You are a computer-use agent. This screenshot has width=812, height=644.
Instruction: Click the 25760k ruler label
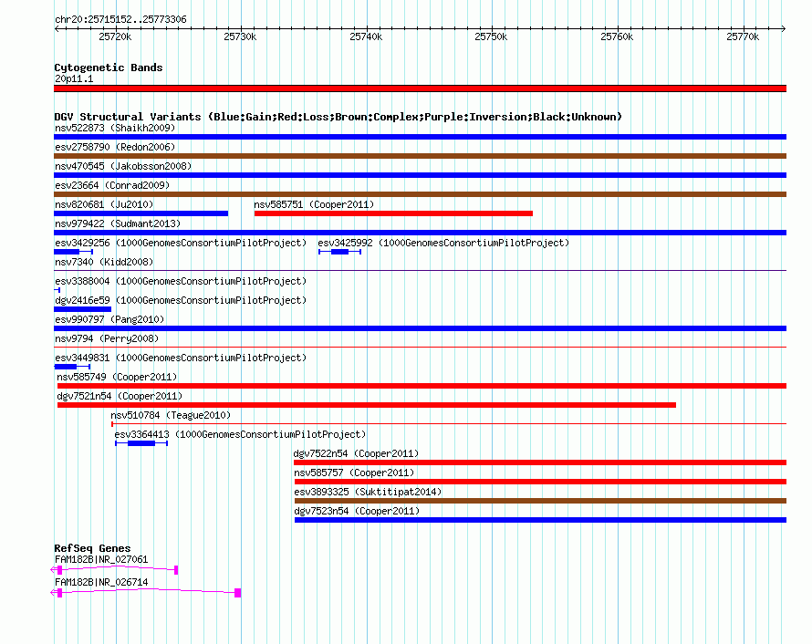(617, 36)
